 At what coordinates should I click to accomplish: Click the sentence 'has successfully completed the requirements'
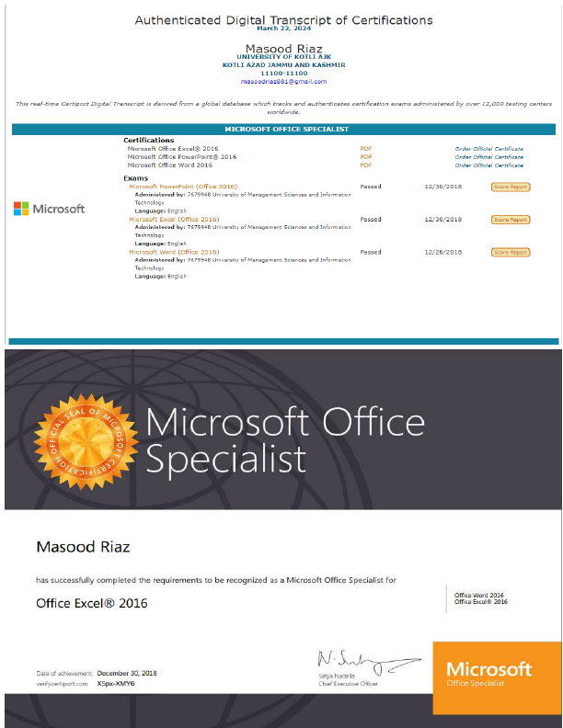[216, 580]
